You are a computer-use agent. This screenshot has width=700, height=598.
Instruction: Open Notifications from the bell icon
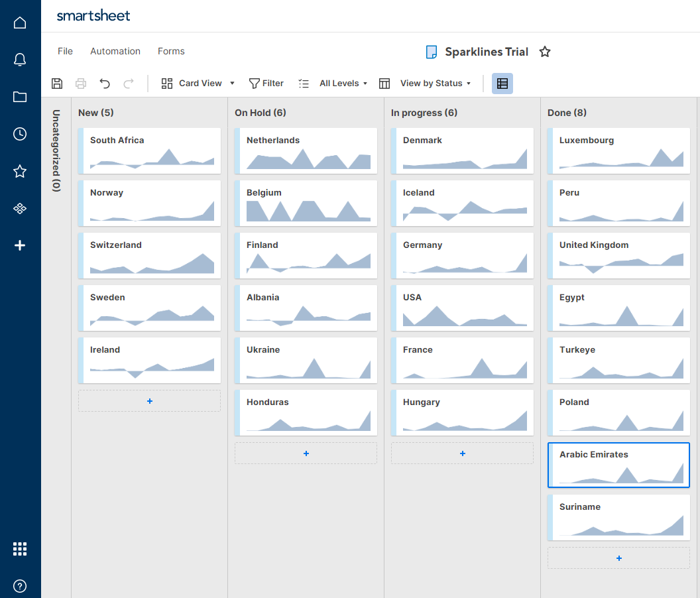pos(19,59)
